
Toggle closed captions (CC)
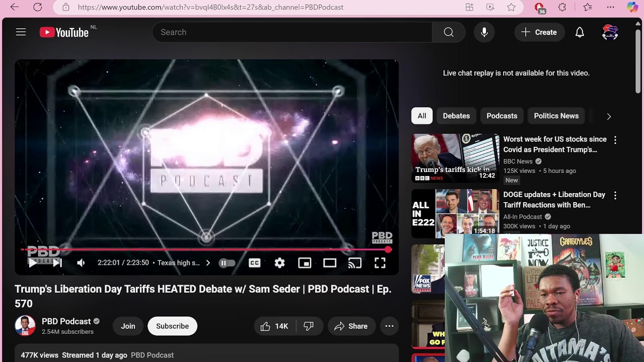click(x=255, y=262)
